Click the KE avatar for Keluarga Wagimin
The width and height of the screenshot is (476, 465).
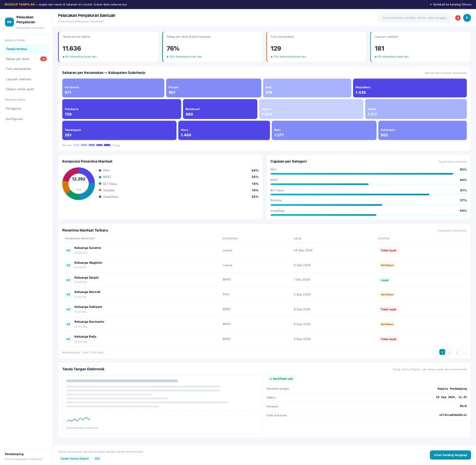point(68,265)
